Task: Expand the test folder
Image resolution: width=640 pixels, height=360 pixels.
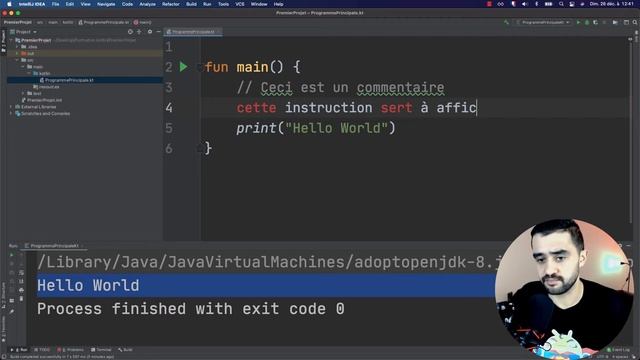Action: [23, 93]
